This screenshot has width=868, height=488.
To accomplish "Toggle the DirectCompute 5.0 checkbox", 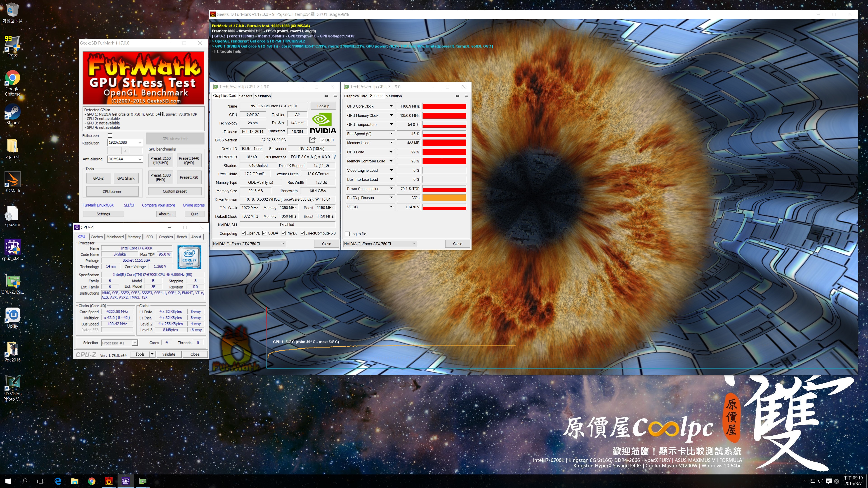I will click(x=302, y=233).
